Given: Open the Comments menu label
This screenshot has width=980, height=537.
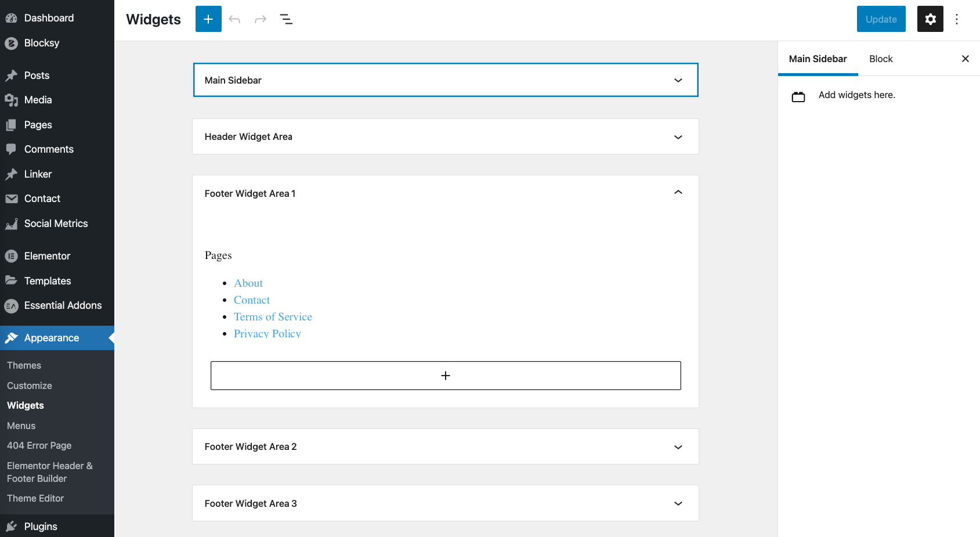Looking at the screenshot, I should coord(49,149).
